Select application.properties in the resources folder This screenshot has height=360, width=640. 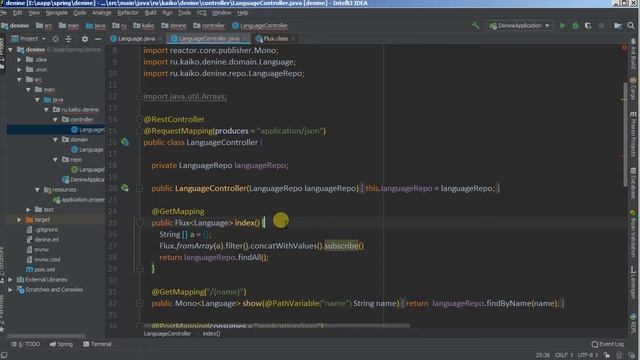click(x=79, y=200)
